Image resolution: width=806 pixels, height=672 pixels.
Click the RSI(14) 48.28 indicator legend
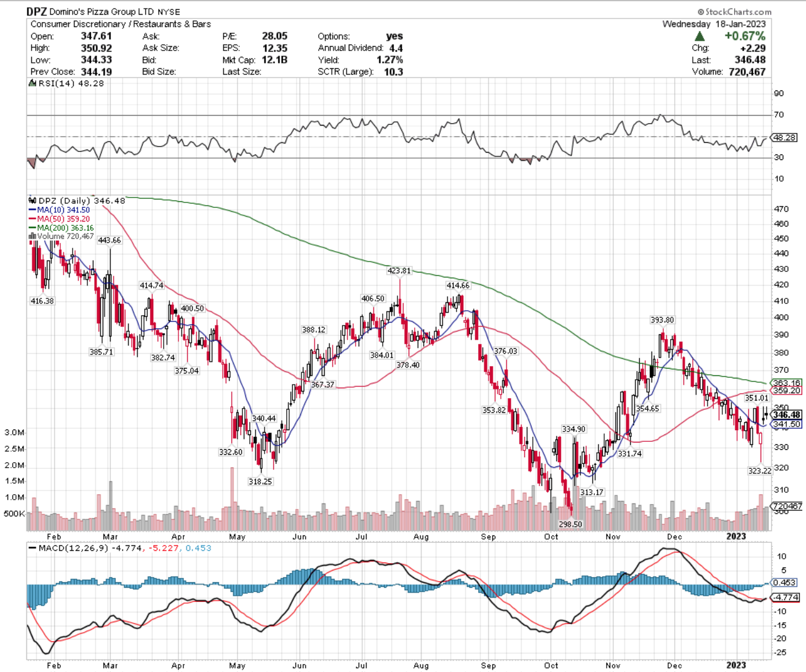[x=66, y=83]
